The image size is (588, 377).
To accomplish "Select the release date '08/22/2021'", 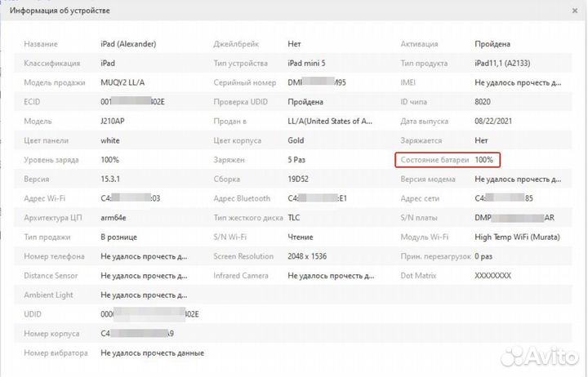I will tap(493, 121).
